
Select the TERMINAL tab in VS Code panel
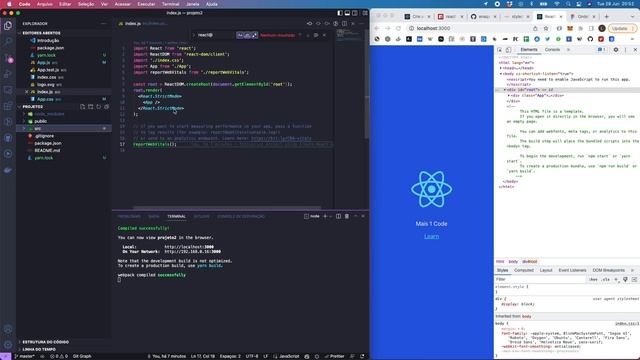click(176, 216)
